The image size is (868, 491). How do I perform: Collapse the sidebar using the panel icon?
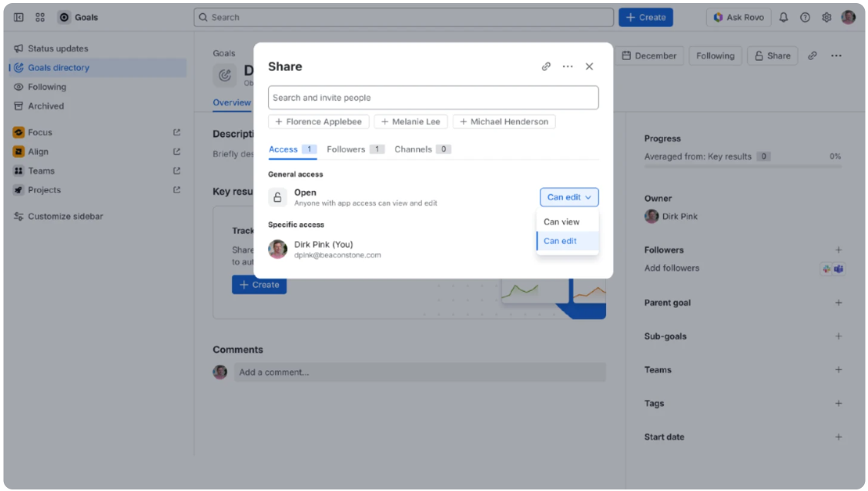[x=18, y=17]
